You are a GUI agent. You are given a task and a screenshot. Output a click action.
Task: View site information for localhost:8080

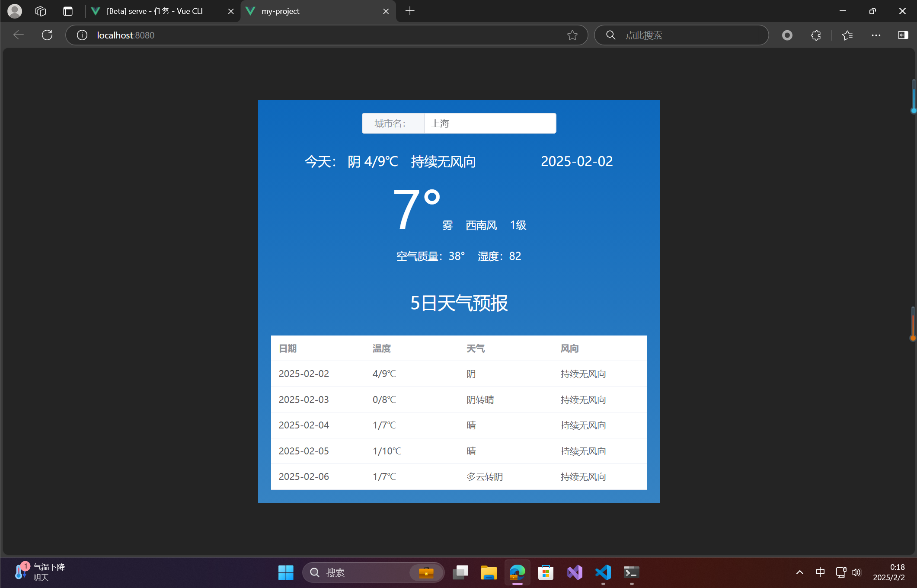pyautogui.click(x=82, y=35)
